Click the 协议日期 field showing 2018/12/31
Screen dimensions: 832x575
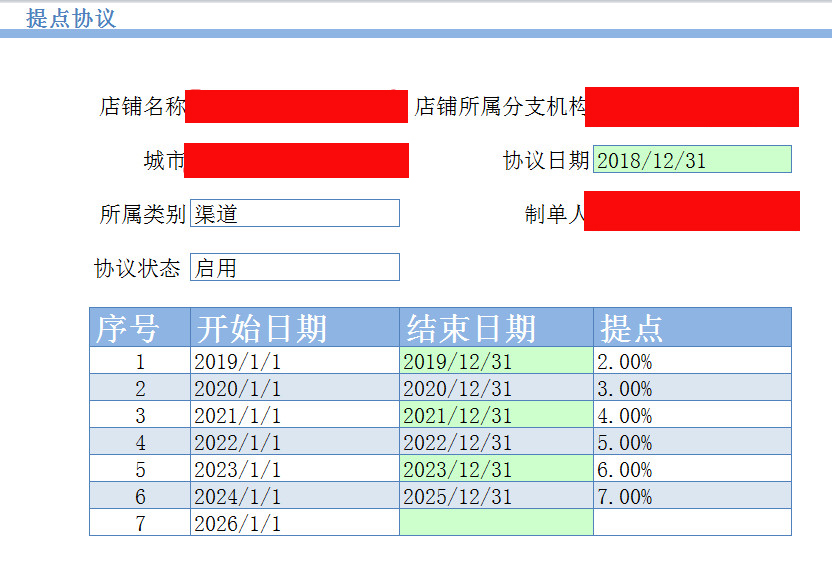692,159
